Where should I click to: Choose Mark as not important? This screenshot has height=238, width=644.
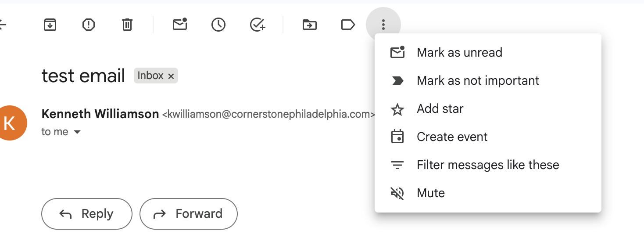point(478,81)
